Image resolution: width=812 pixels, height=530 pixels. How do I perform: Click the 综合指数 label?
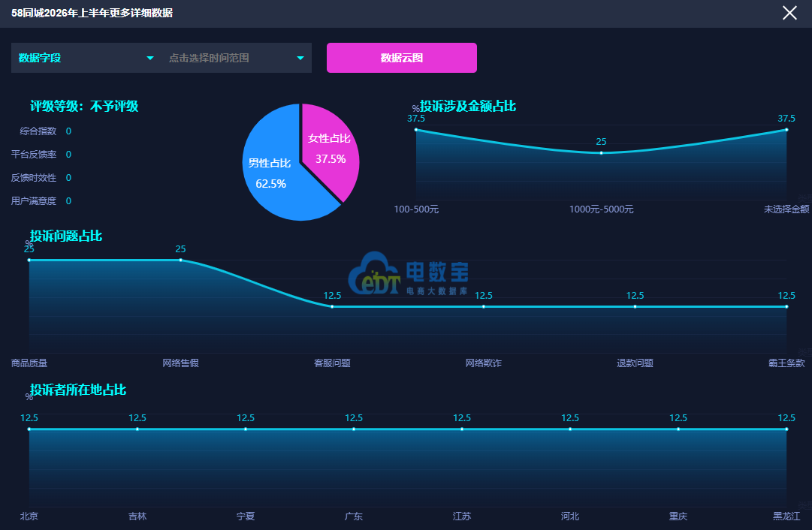[x=38, y=131]
